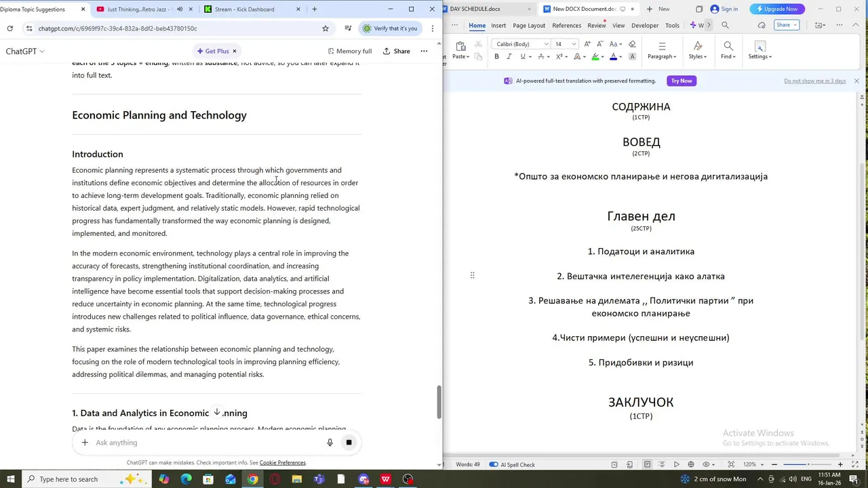The width and height of the screenshot is (868, 488).
Task: Click Do not show me in 3 days
Action: pos(814,81)
